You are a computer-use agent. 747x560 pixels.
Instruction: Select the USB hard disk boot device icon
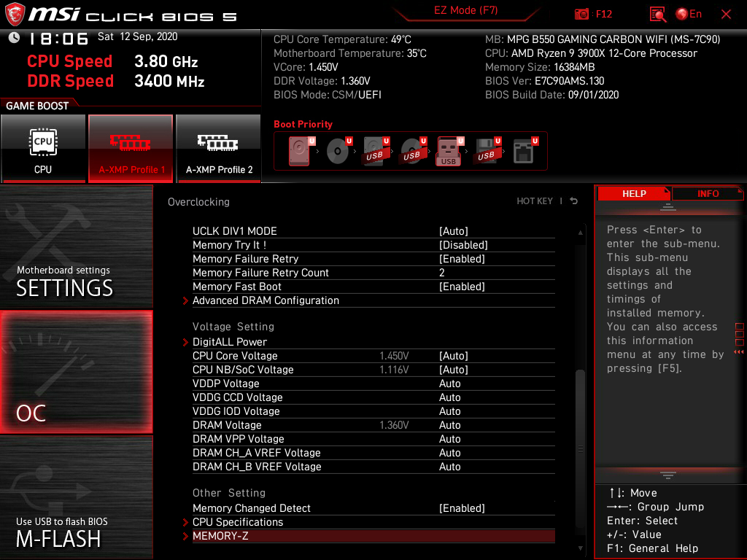(375, 151)
